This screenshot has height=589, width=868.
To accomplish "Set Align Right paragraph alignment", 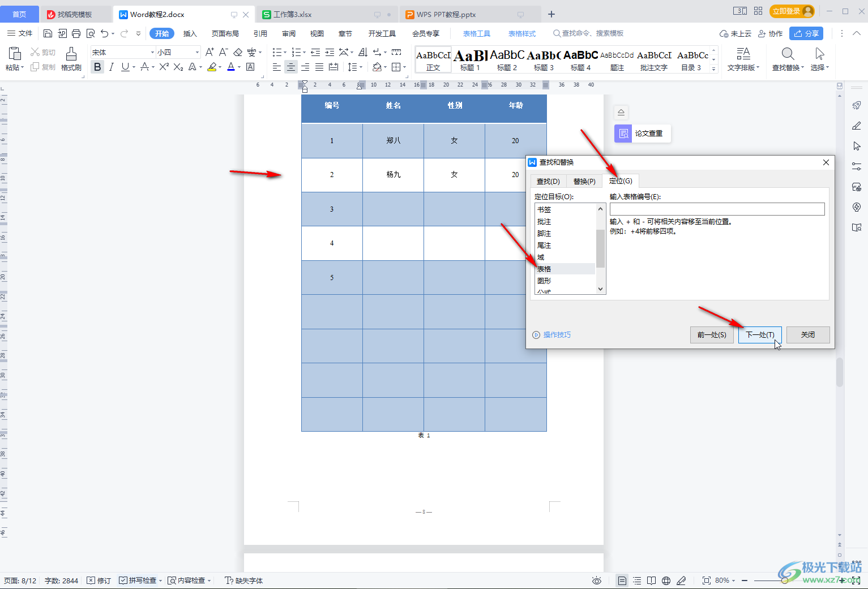I will tap(305, 67).
